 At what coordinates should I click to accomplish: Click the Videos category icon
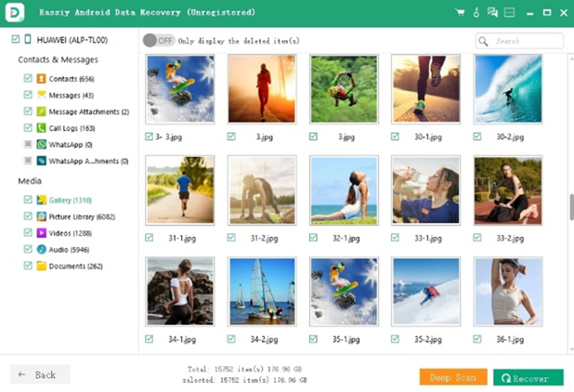pyautogui.click(x=42, y=233)
